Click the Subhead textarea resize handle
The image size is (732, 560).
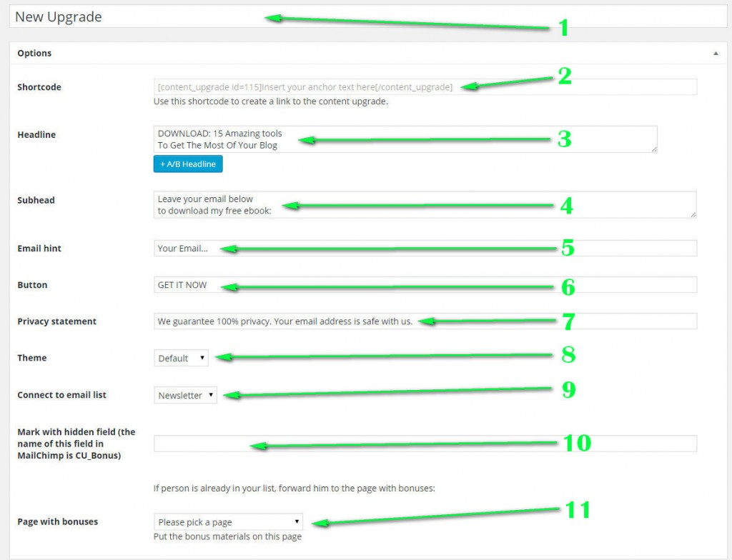point(693,216)
